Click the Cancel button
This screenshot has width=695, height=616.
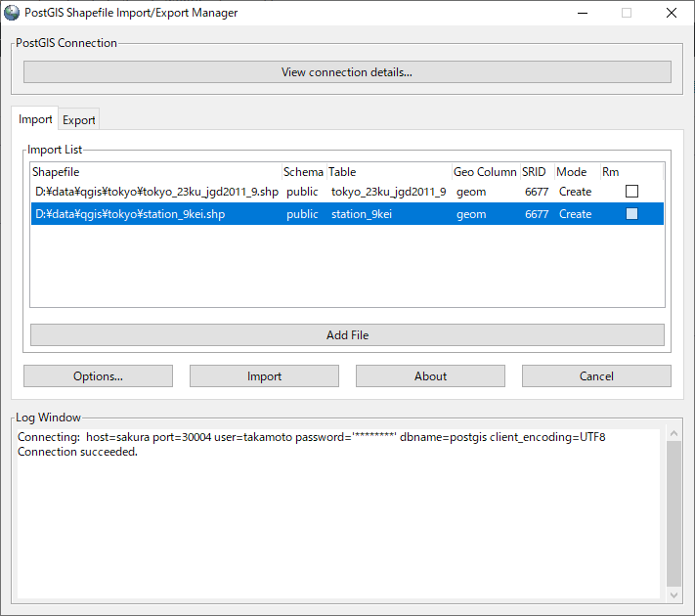click(x=596, y=376)
